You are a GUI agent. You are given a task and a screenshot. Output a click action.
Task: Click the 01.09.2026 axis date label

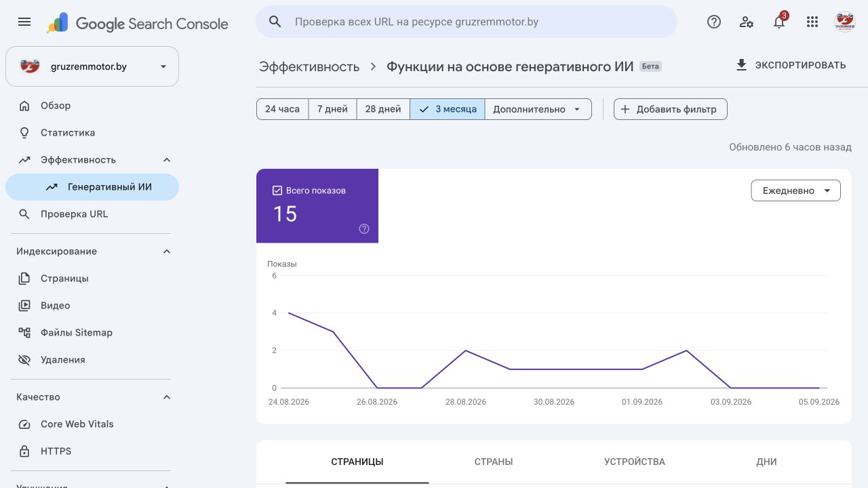(x=642, y=402)
